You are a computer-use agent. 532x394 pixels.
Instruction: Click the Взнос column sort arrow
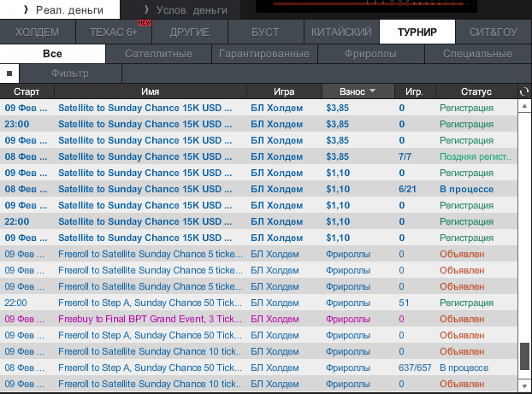pos(372,91)
